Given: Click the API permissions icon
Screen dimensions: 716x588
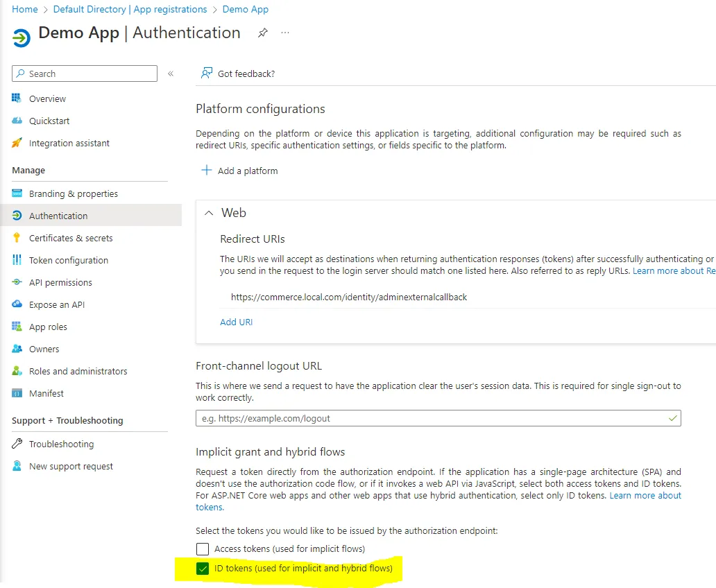Looking at the screenshot, I should [17, 282].
